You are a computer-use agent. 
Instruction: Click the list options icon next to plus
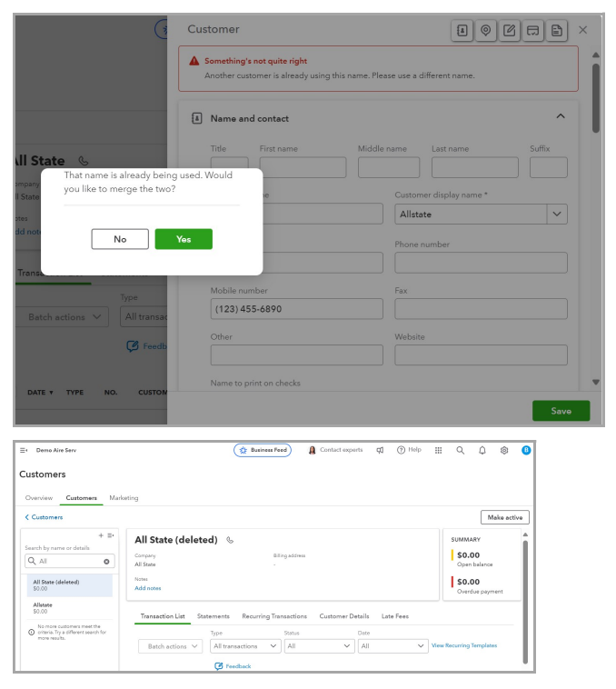110,535
